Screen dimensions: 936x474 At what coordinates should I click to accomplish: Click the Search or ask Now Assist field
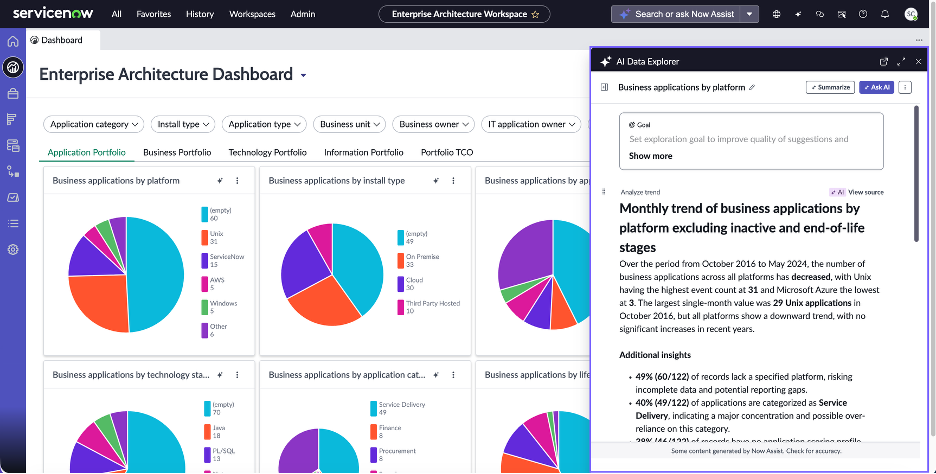[676, 14]
